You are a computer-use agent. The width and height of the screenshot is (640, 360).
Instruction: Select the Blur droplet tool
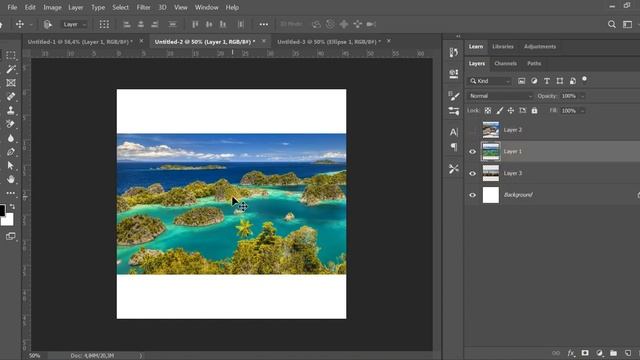tap(11, 138)
